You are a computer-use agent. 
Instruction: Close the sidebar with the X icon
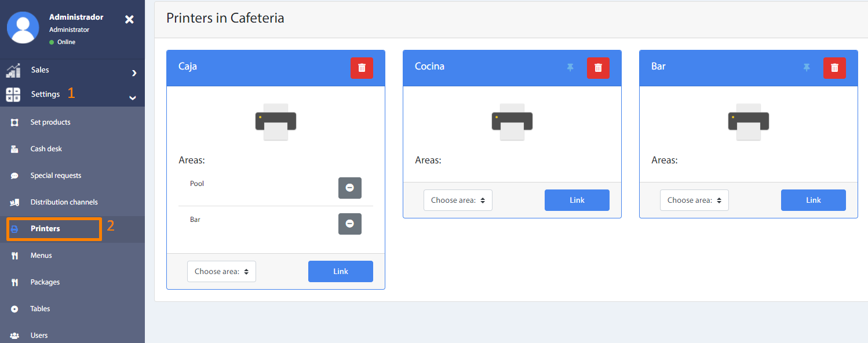click(x=129, y=20)
